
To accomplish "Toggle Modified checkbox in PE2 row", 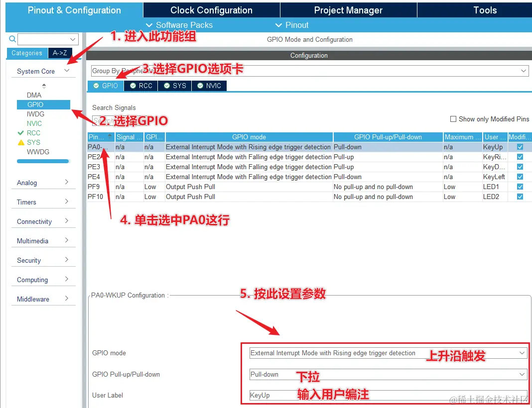I will (520, 157).
